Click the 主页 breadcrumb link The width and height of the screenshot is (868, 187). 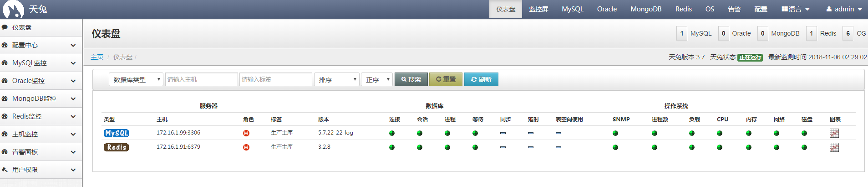(97, 57)
